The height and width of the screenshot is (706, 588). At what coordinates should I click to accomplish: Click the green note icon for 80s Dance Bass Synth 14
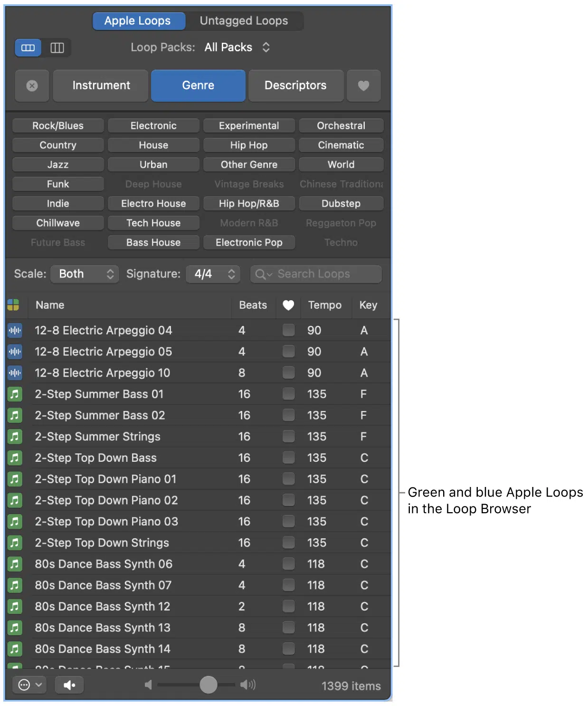[15, 649]
